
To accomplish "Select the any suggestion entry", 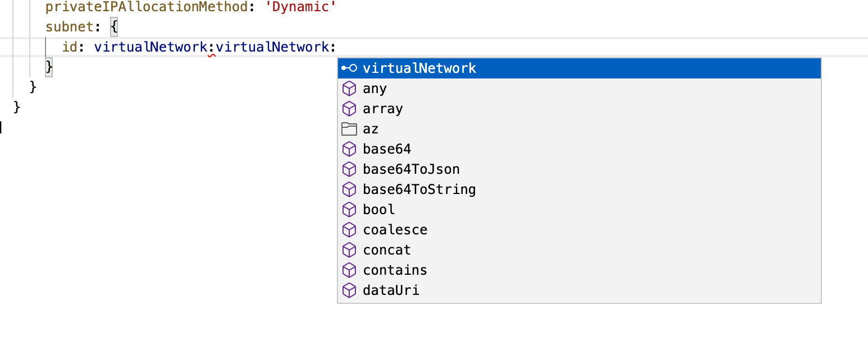I will point(375,88).
